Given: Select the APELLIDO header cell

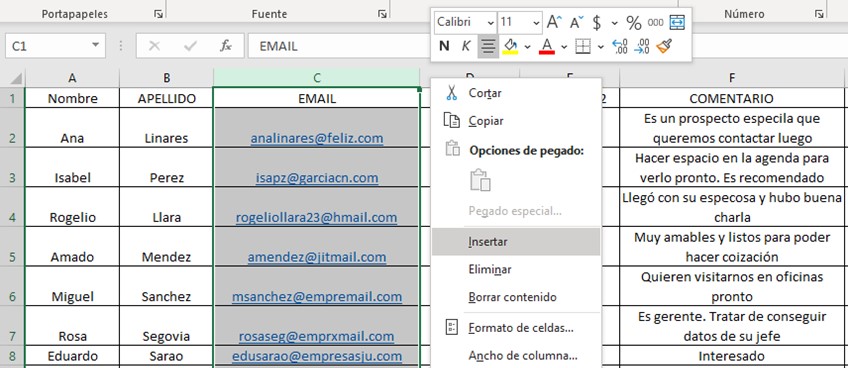Looking at the screenshot, I should click(167, 98).
